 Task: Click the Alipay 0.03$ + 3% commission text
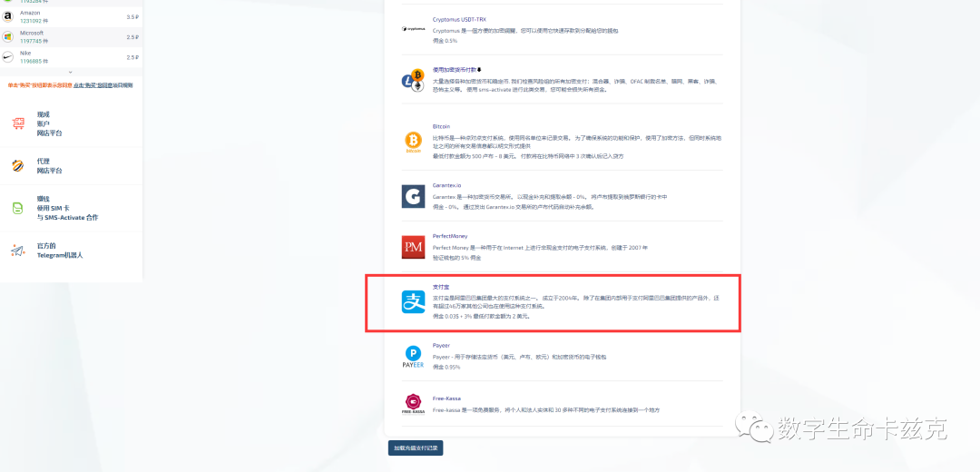click(x=481, y=317)
